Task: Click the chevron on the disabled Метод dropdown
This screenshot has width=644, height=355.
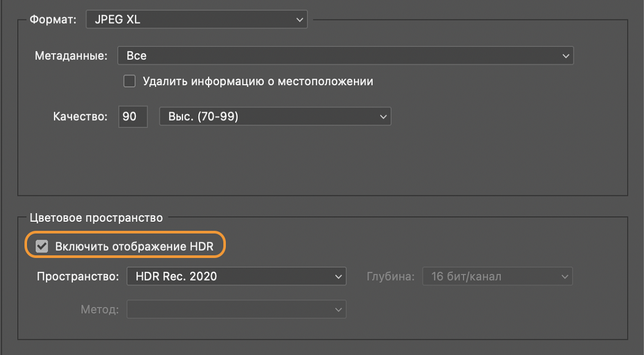Action: pyautogui.click(x=339, y=309)
